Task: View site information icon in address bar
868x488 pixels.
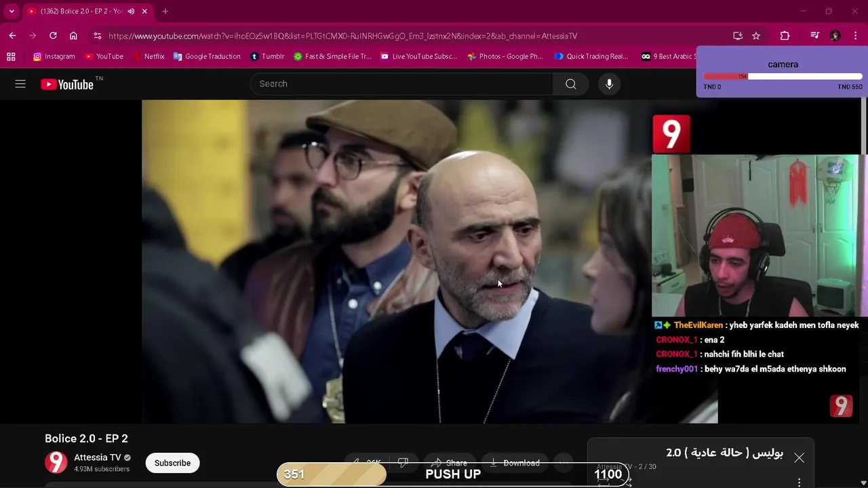Action: 98,36
